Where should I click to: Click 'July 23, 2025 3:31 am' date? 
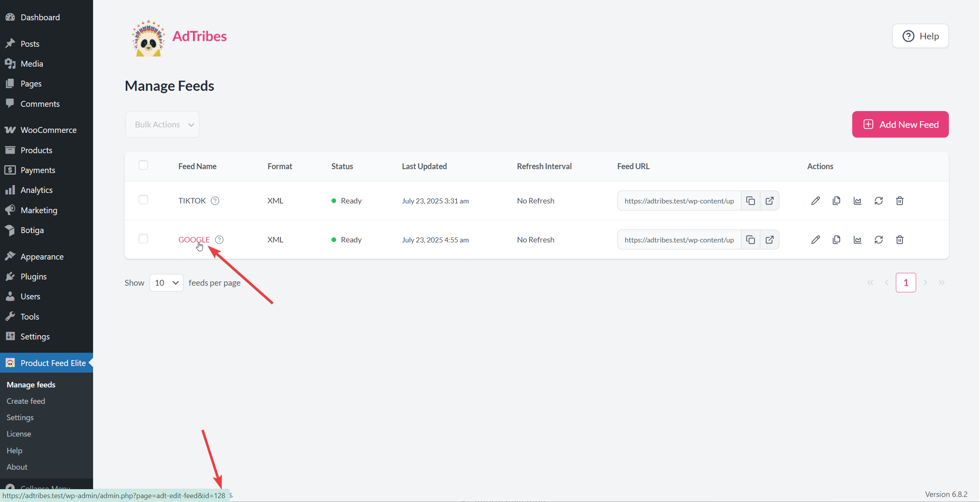click(x=435, y=201)
